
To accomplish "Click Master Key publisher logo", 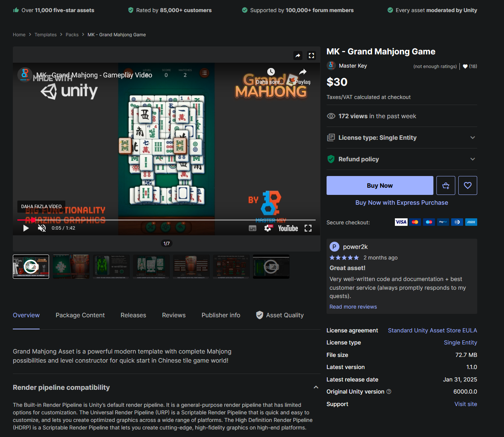I will (x=331, y=66).
